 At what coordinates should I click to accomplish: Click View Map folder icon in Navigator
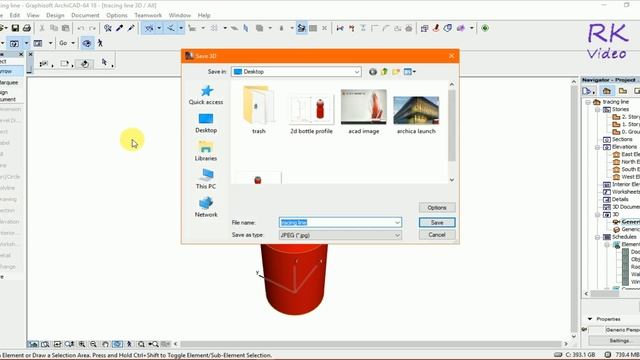(622, 91)
